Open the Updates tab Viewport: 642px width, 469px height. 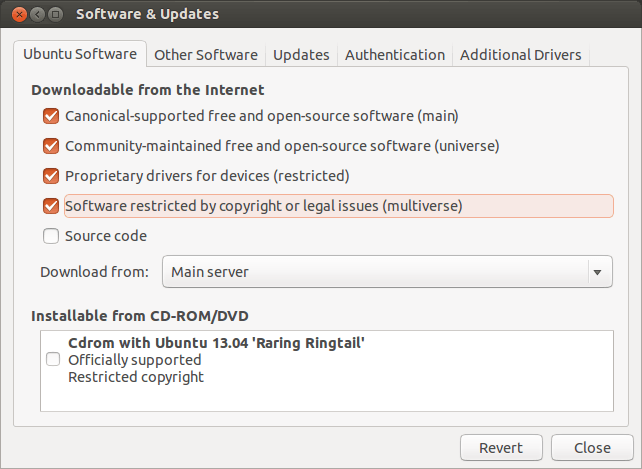coord(301,55)
